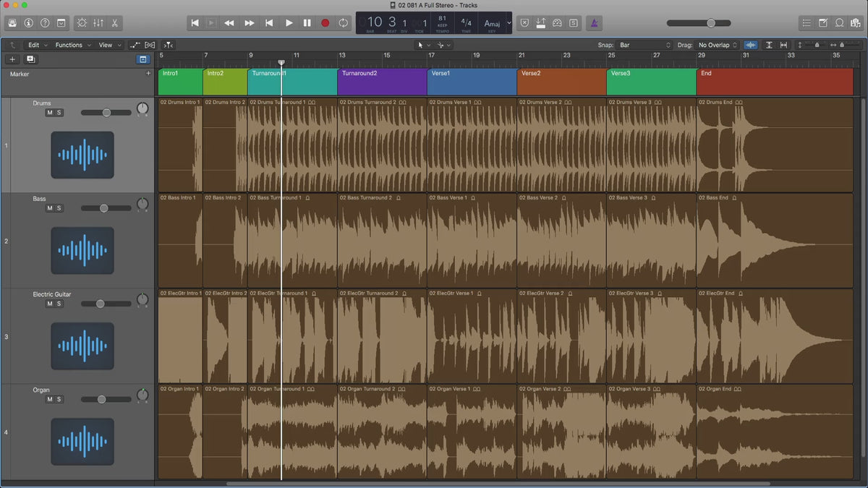
Task: Open the scissors Editors button
Action: click(116, 23)
